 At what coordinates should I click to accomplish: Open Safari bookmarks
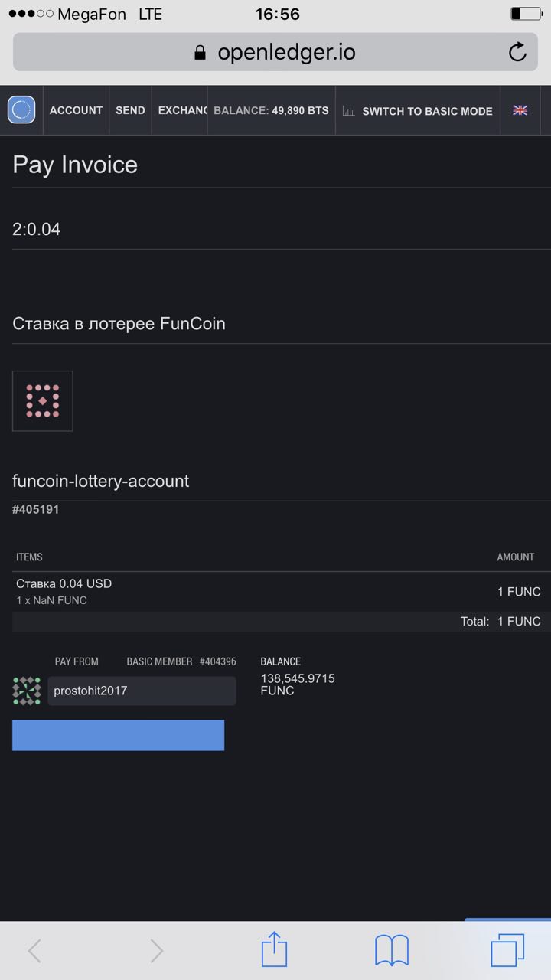point(391,950)
